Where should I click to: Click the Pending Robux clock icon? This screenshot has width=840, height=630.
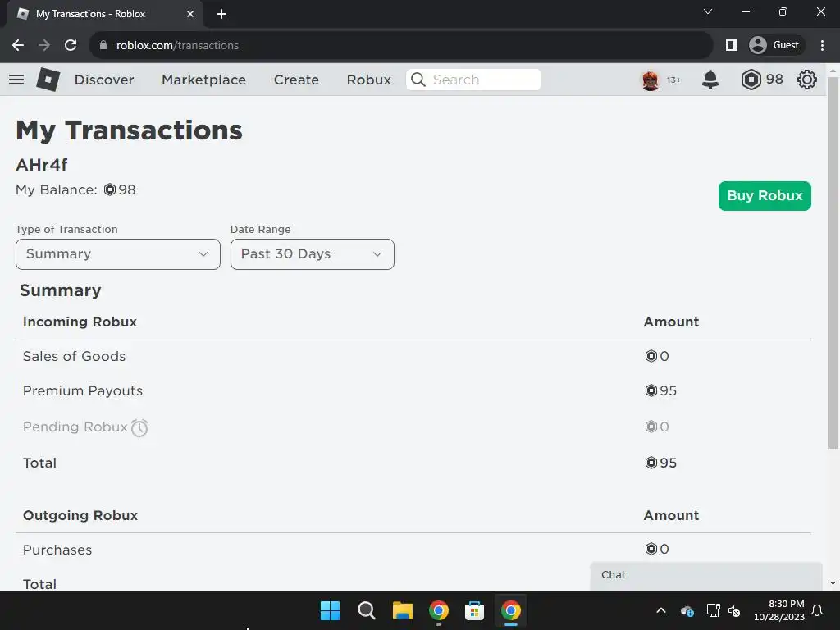coord(139,427)
